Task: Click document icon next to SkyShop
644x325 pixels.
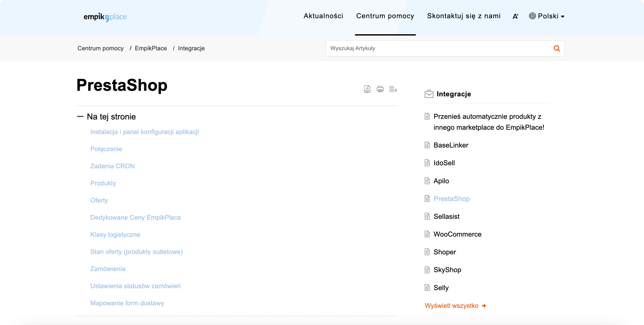Action: coord(427,270)
